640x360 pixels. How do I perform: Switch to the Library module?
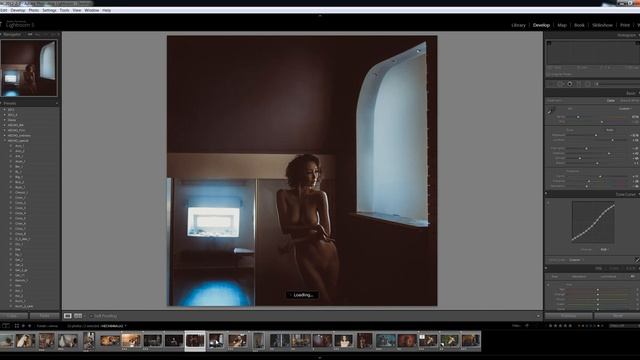(x=518, y=25)
